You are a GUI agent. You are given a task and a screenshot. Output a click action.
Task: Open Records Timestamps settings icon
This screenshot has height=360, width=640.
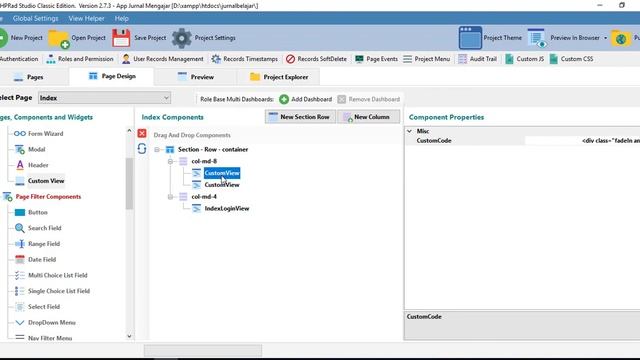tap(216, 59)
